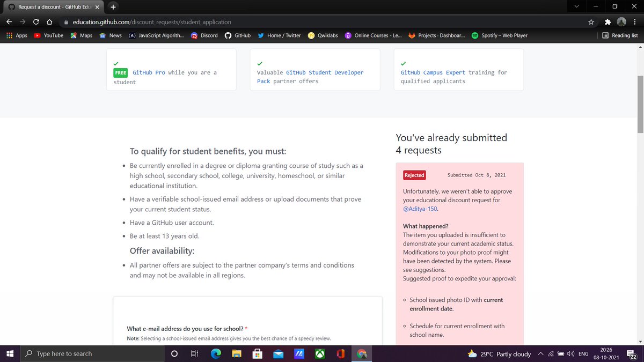
Task: Open the Online Courses bookmark
Action: click(x=374, y=35)
